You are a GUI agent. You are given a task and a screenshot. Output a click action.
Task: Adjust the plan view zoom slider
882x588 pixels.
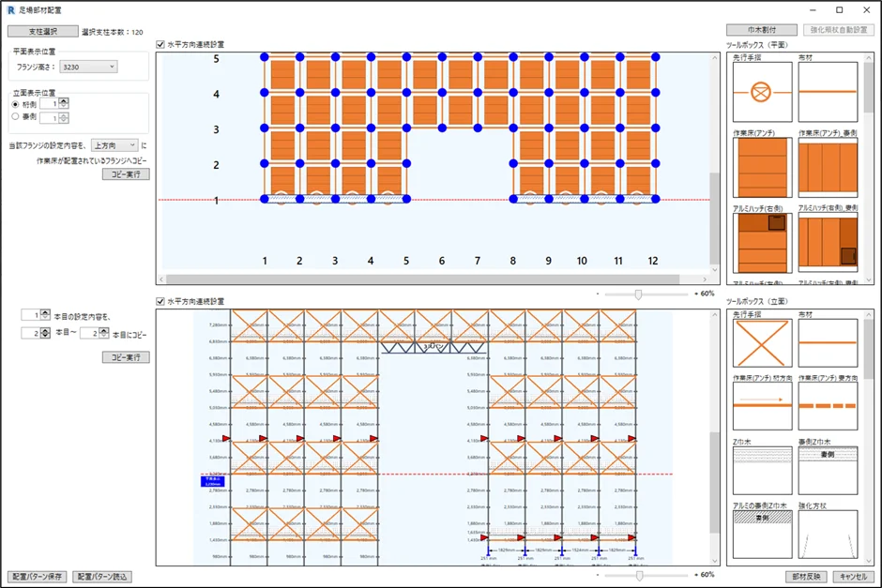(x=638, y=294)
